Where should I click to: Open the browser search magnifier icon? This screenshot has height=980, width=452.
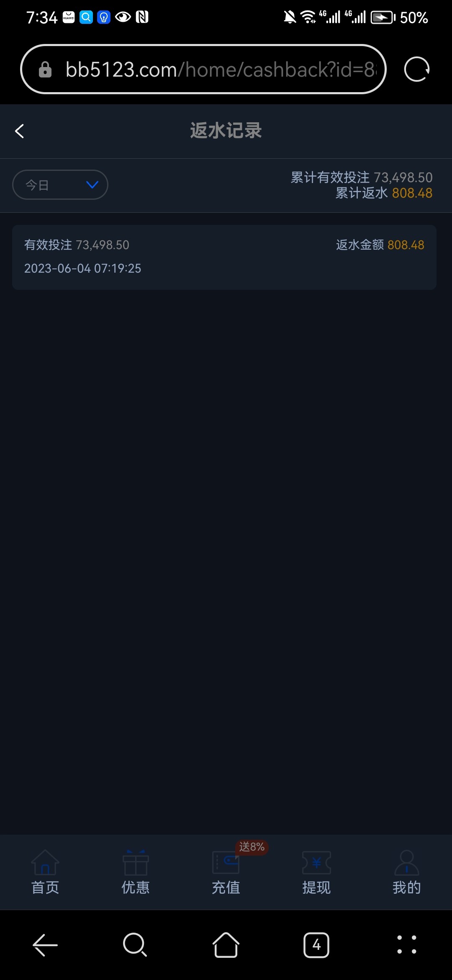[135, 945]
